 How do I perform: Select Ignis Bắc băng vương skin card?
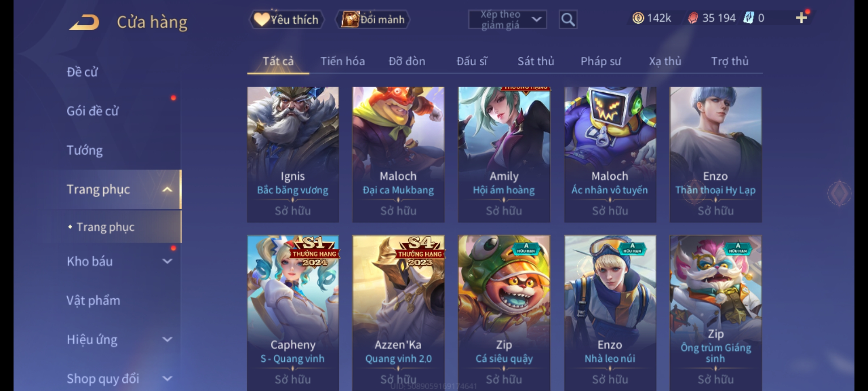(x=293, y=155)
